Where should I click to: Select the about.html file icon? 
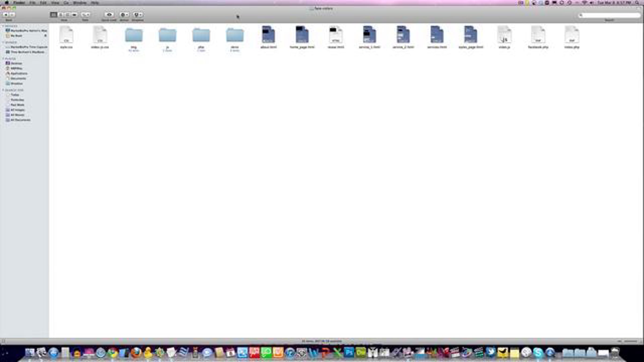click(268, 35)
